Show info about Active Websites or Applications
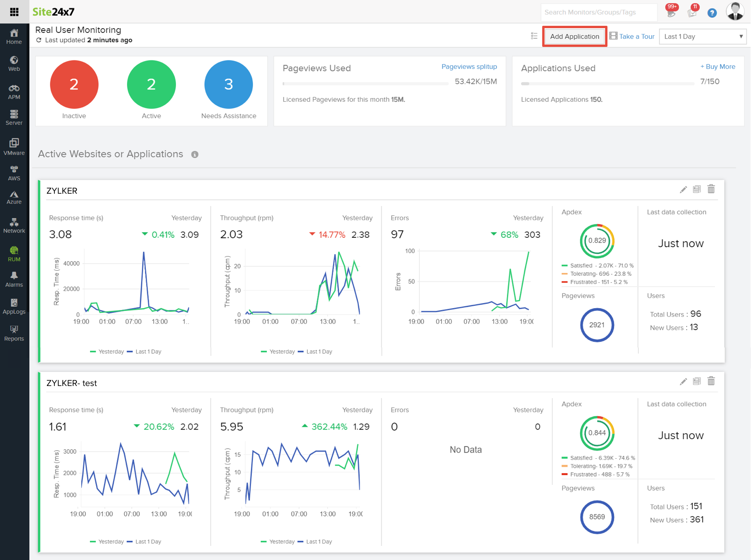This screenshot has height=560, width=751. click(195, 155)
